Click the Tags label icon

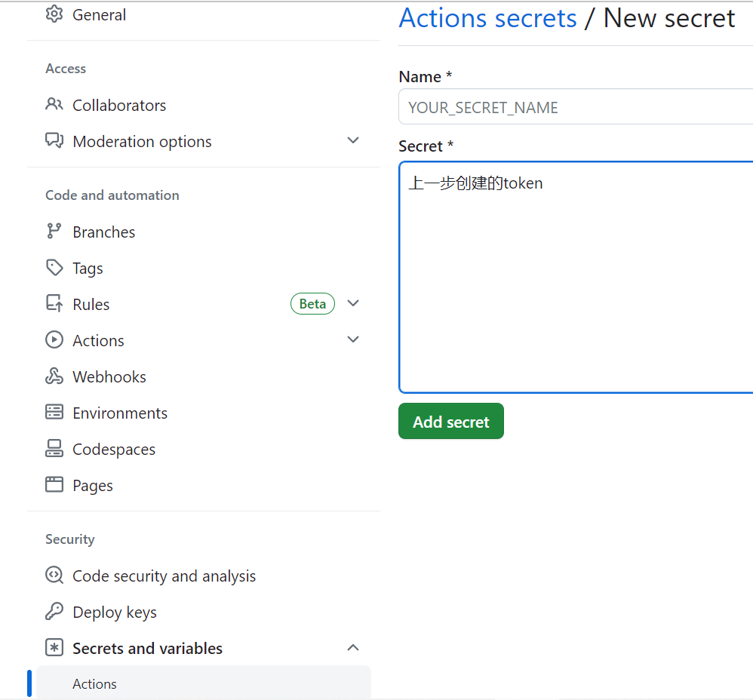coord(54,267)
